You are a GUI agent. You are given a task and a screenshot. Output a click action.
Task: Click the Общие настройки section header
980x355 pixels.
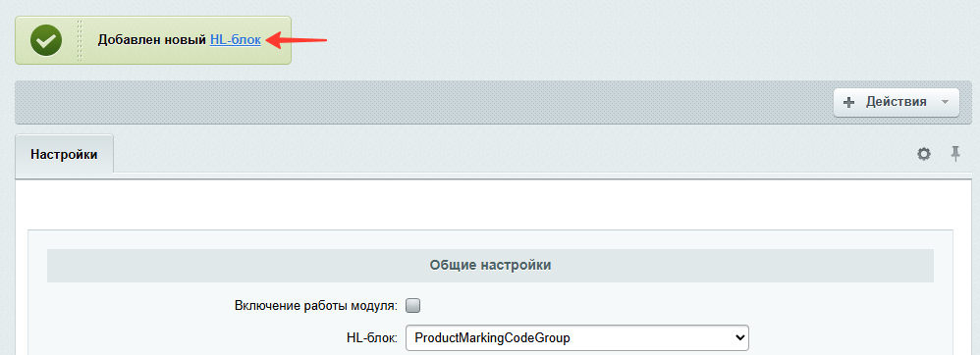point(490,265)
